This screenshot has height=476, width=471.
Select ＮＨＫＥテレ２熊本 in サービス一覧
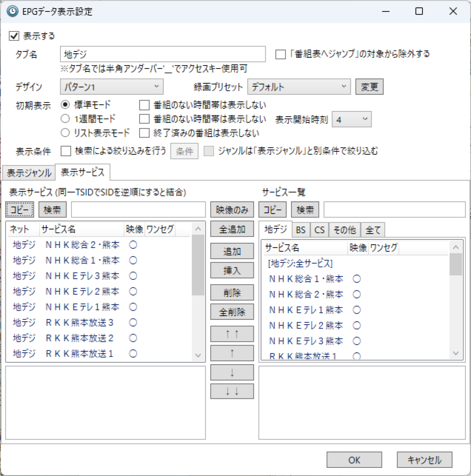click(356, 326)
